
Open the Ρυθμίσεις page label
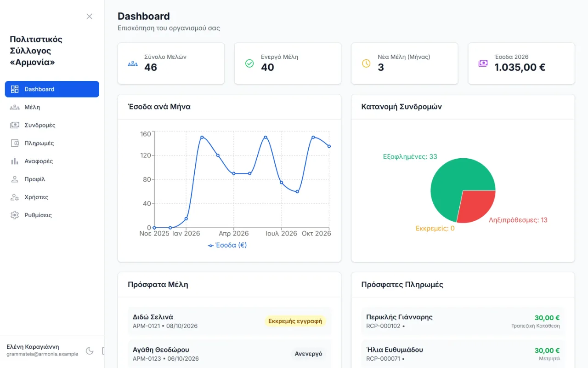pos(38,215)
